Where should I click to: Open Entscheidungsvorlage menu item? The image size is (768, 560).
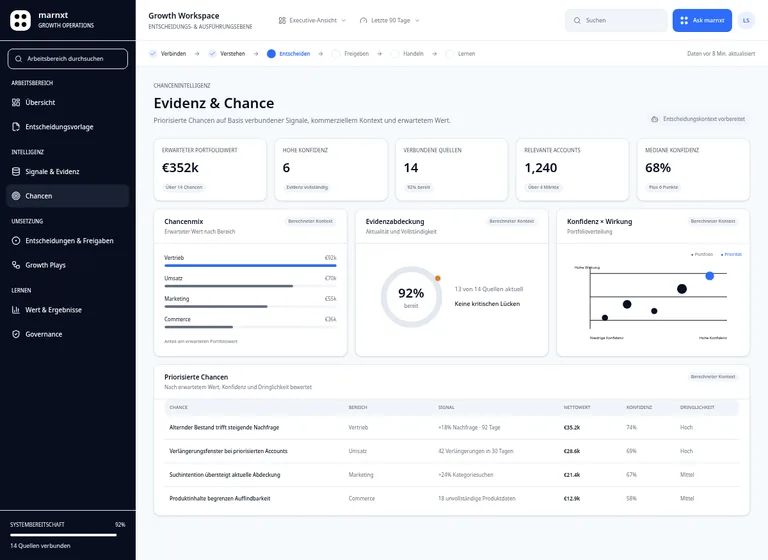[x=68, y=127]
